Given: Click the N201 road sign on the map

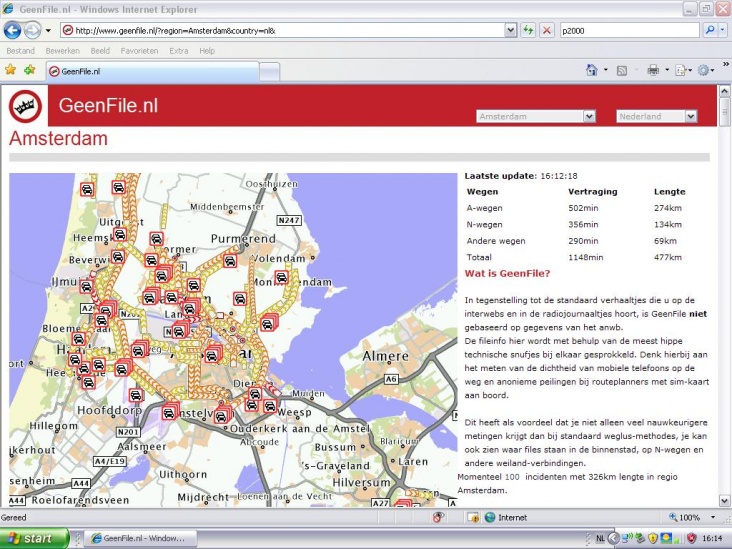Looking at the screenshot, I should (128, 432).
